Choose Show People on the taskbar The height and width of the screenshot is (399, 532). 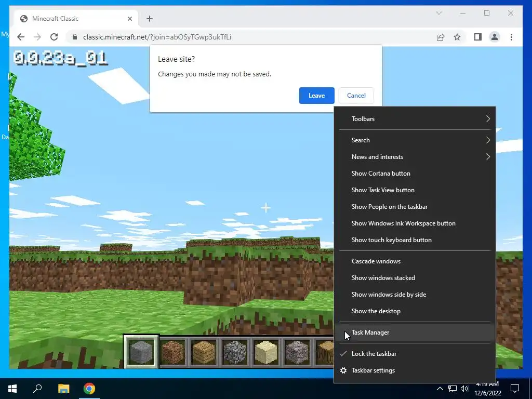click(415, 207)
